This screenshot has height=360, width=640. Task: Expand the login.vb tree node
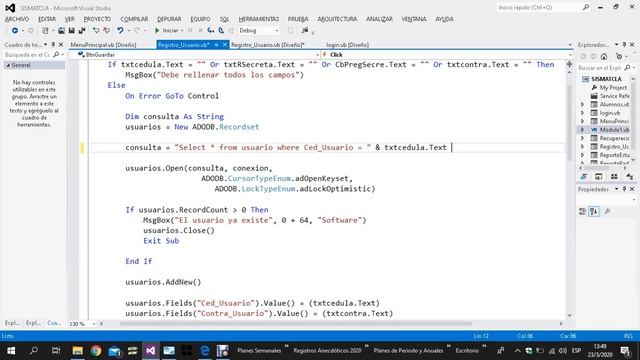(582, 113)
